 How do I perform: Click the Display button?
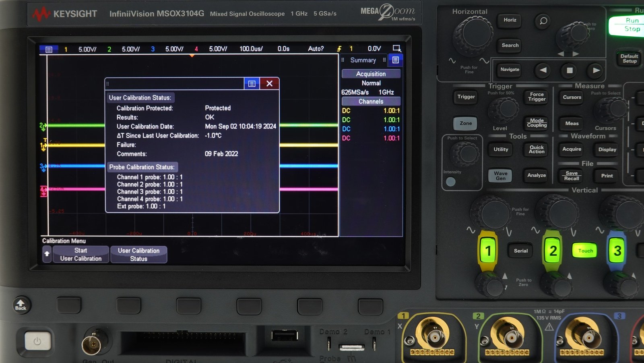tap(607, 149)
